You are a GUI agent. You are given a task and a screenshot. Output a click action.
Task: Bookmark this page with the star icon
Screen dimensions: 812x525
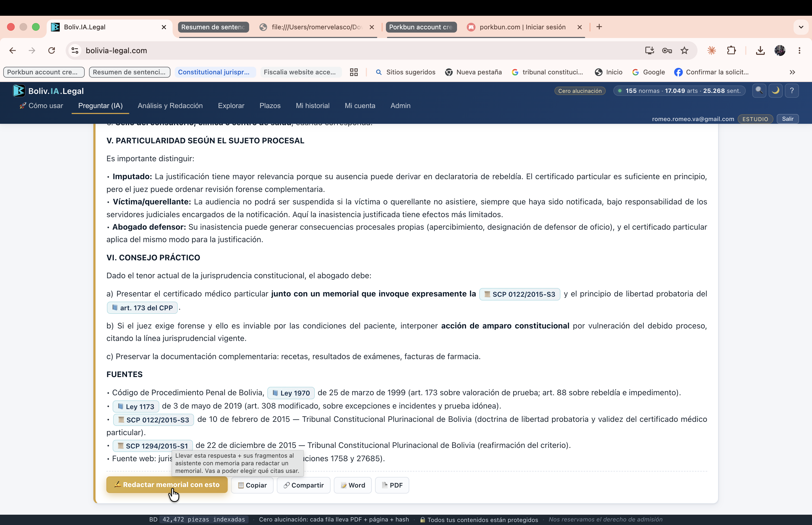click(x=684, y=50)
